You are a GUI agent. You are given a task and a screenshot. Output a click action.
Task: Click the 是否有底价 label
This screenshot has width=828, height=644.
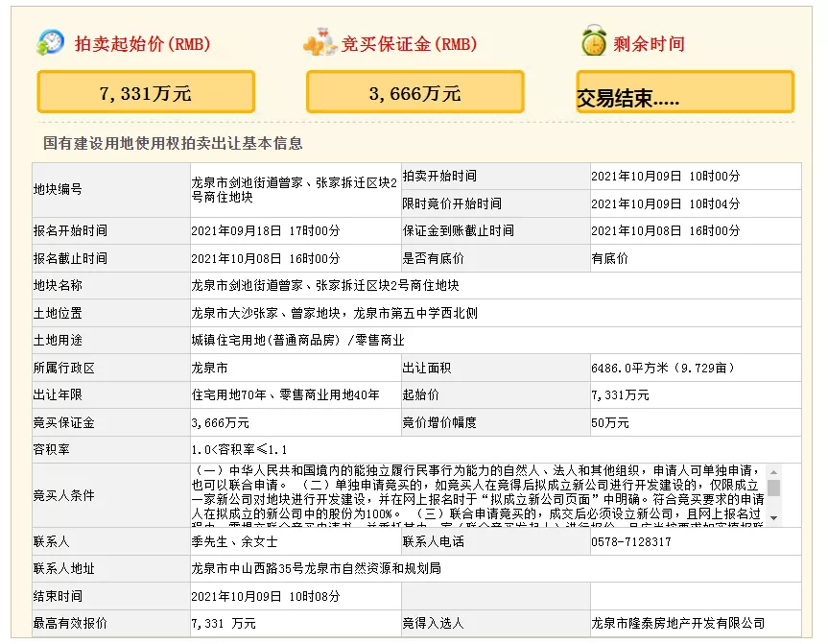(x=434, y=258)
